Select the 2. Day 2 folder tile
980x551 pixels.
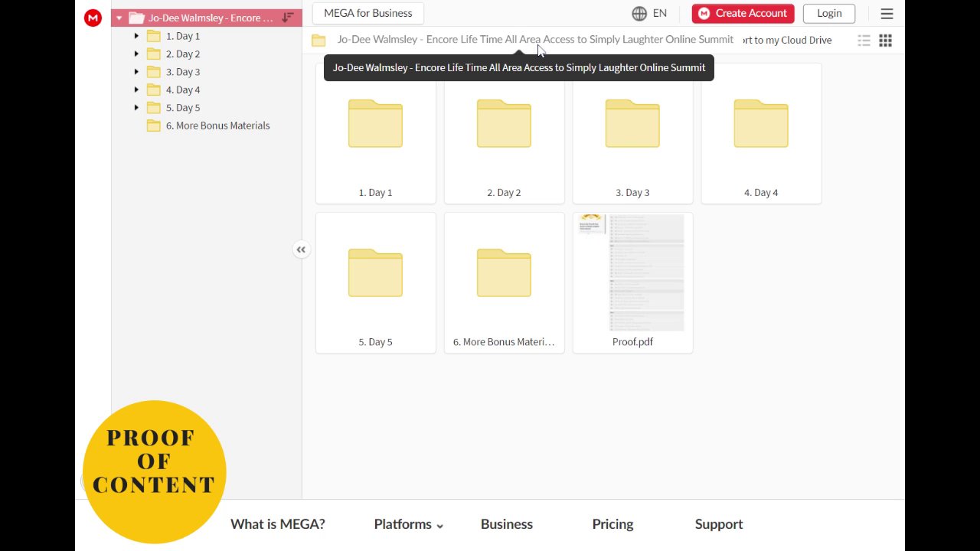505,134
